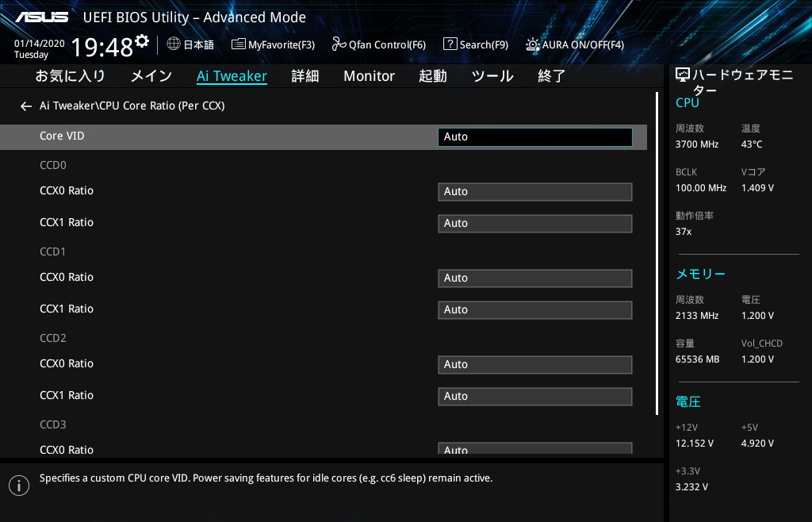Switch to the お気に入り tab
This screenshot has height=522, width=812.
70,76
